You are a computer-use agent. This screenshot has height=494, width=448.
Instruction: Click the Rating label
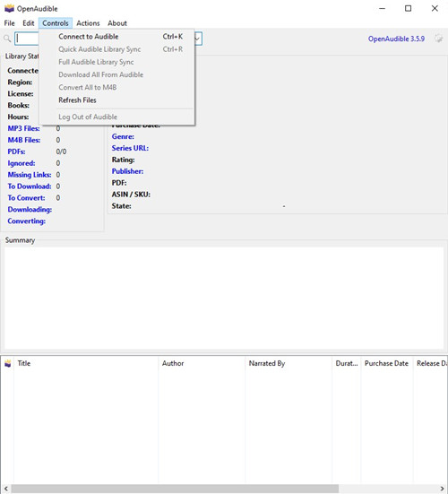123,160
